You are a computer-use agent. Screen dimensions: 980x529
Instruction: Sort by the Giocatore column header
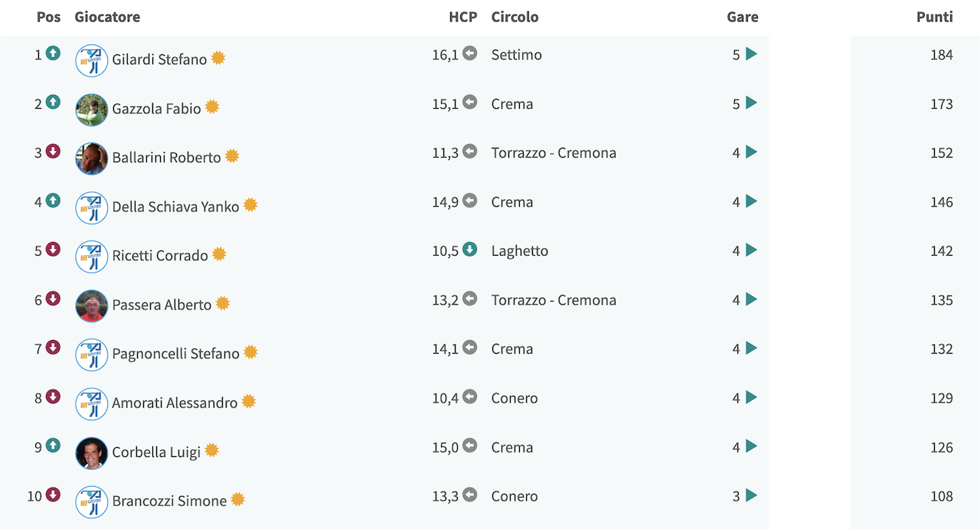coord(107,17)
